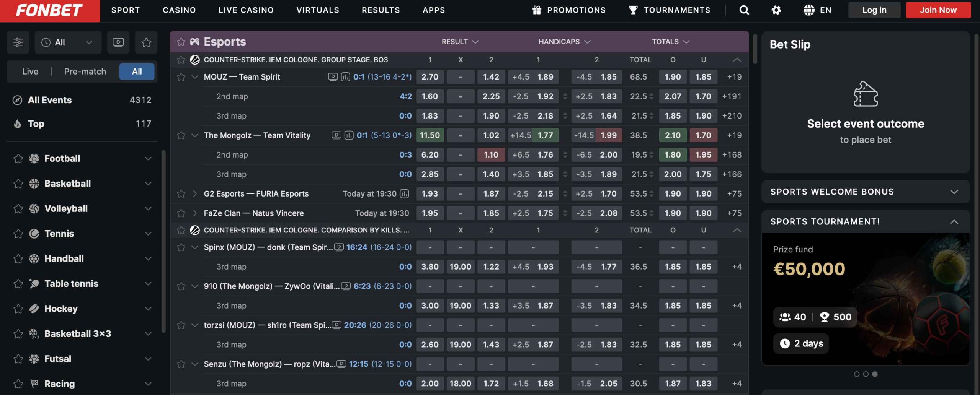
Task: Open TOURNAMENTS link
Action: click(670, 10)
